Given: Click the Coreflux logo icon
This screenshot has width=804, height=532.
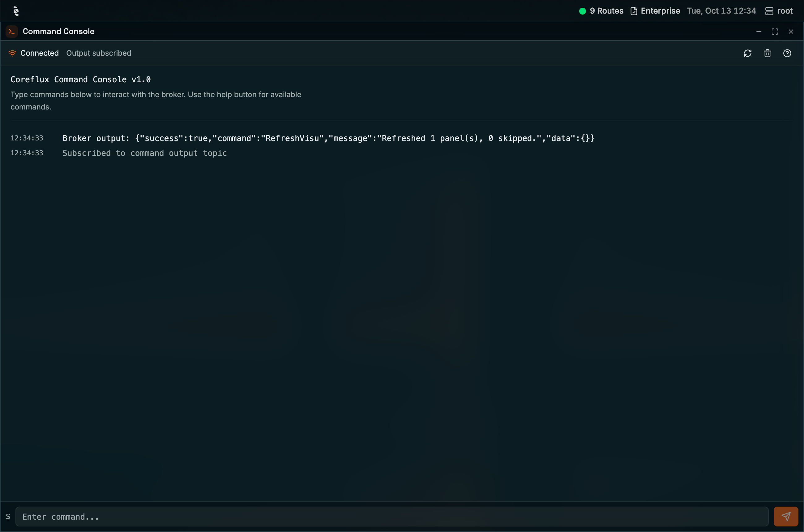Looking at the screenshot, I should pyautogui.click(x=15, y=11).
